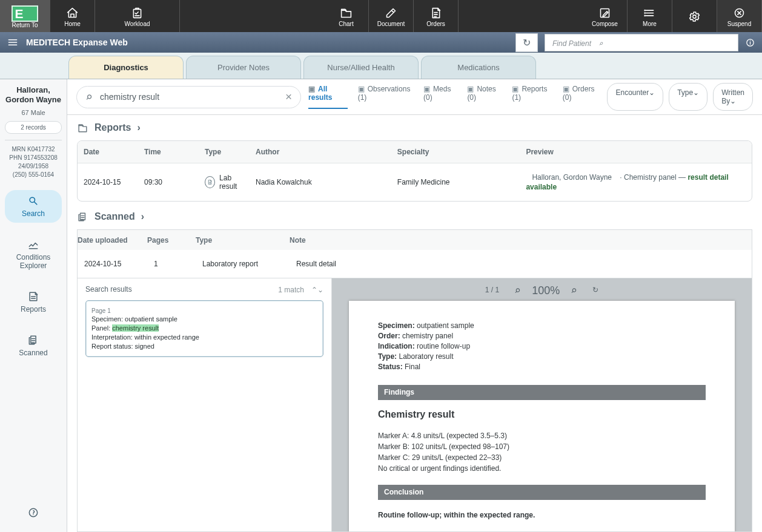Open Scanned in the left sidebar
The height and width of the screenshot is (532, 762).
click(x=33, y=346)
